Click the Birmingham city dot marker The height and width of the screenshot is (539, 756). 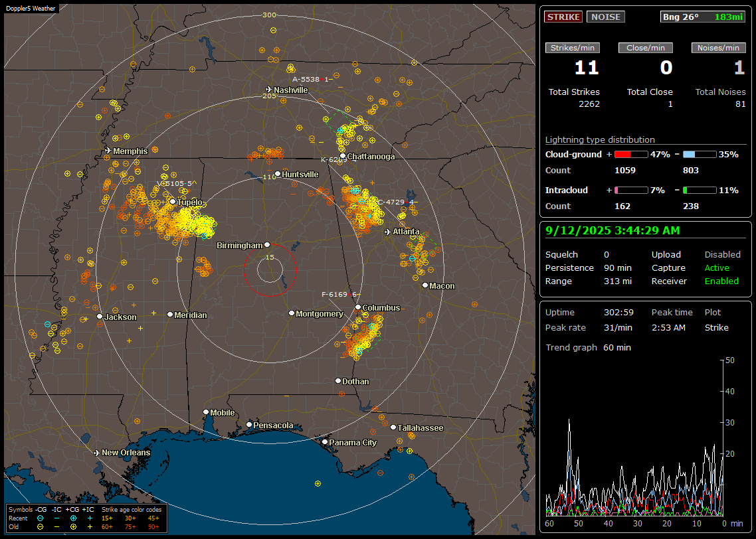point(267,245)
